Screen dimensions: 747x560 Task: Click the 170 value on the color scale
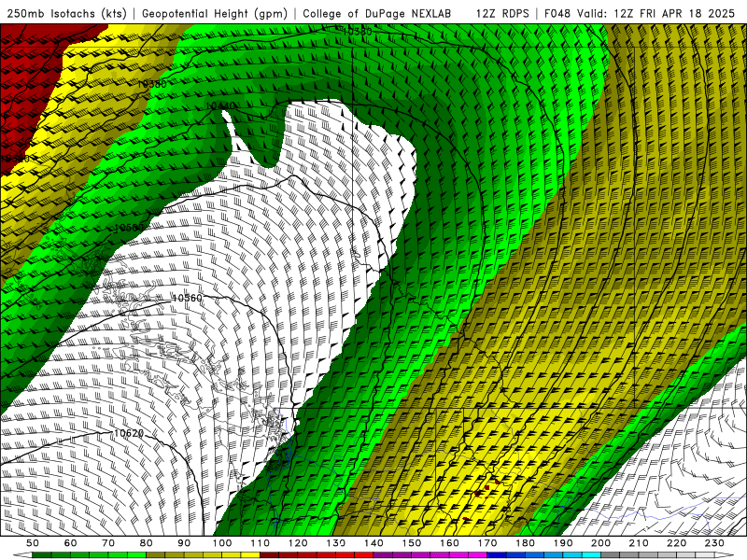pos(487,543)
